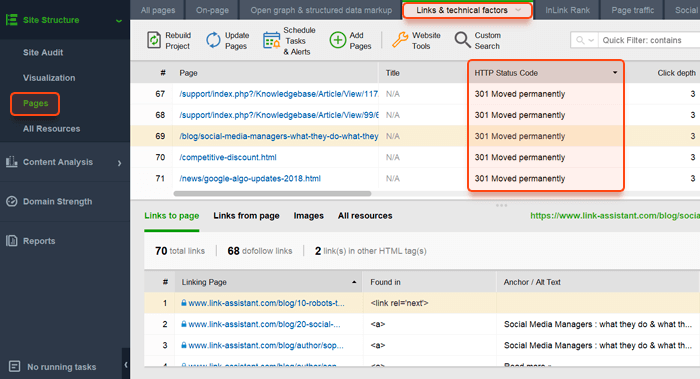Image resolution: width=700 pixels, height=379 pixels.
Task: Click the Found in column header
Action: coord(429,282)
